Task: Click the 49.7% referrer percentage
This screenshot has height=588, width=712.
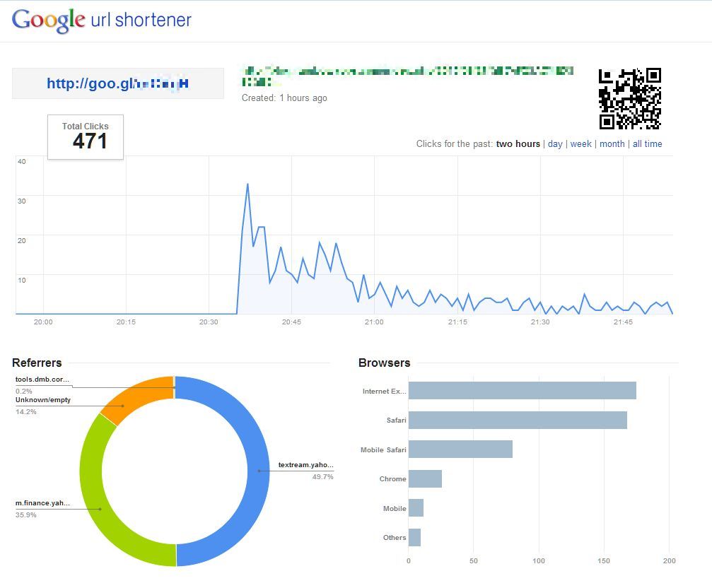Action: pos(322,476)
